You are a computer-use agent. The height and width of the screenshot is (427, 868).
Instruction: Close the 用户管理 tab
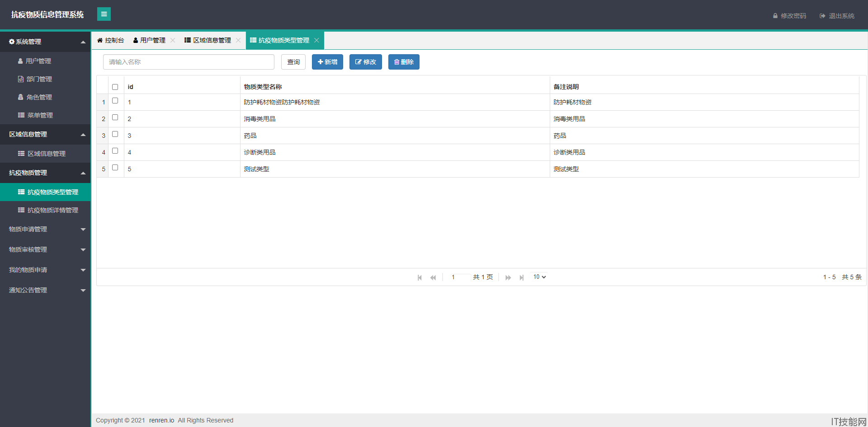(x=173, y=40)
